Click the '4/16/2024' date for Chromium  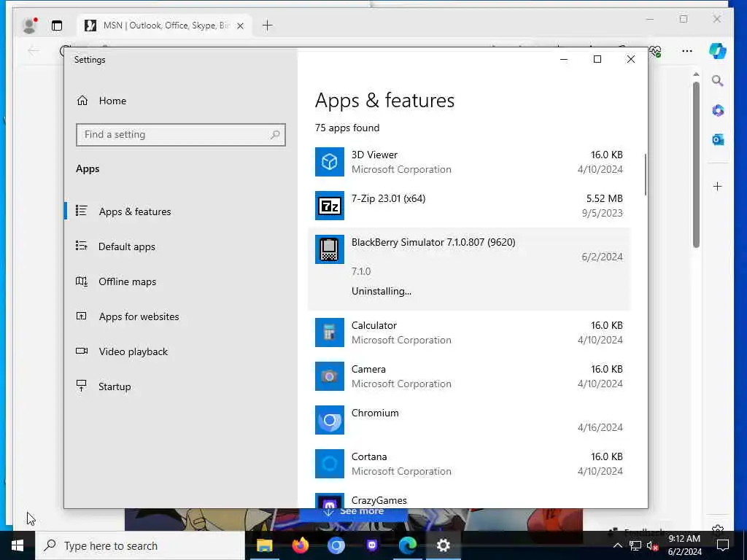600,427
